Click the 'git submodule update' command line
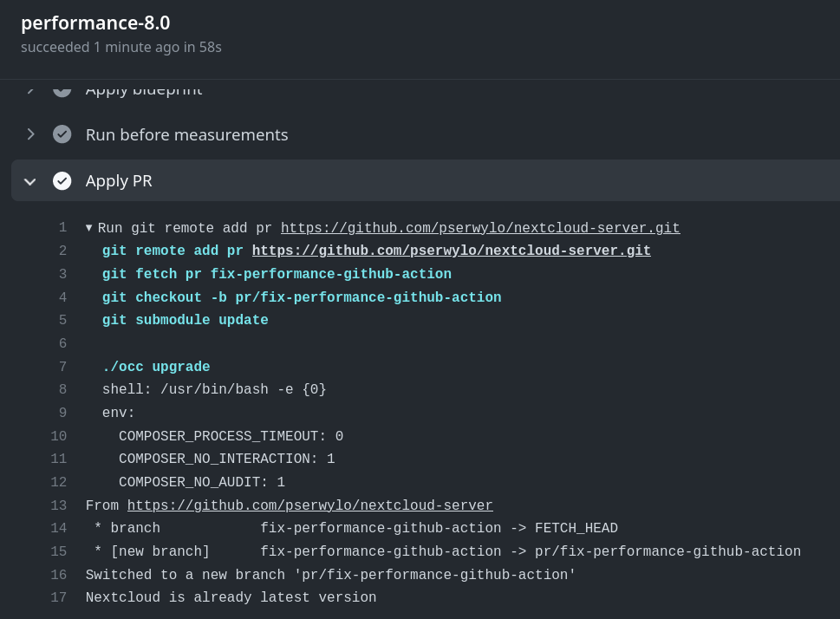The image size is (840, 619). [185, 320]
